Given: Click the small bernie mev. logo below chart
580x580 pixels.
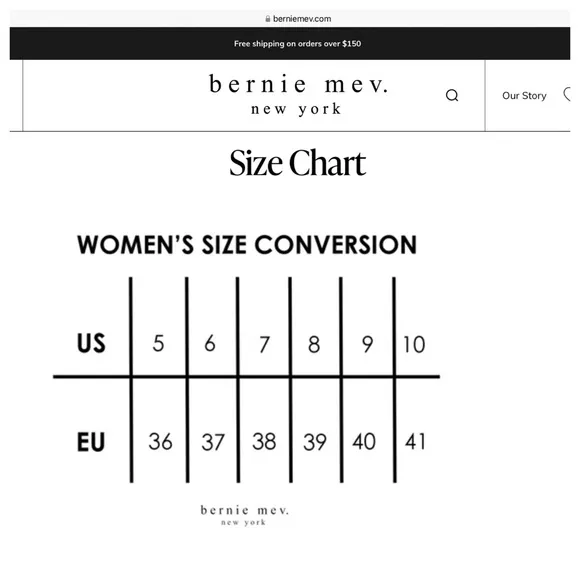Looking at the screenshot, I should coord(244,515).
